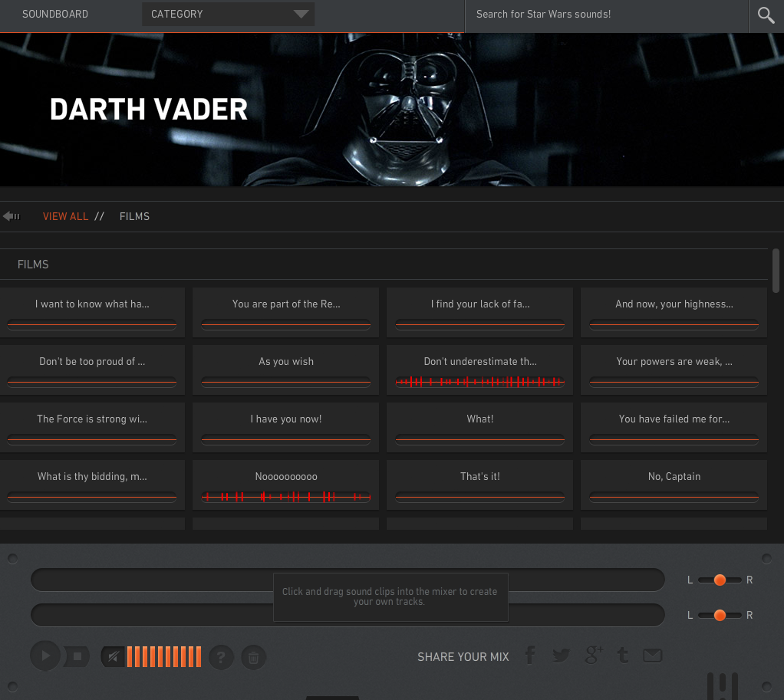Click the trash icon to clear mix
This screenshot has height=700, width=784.
253,657
